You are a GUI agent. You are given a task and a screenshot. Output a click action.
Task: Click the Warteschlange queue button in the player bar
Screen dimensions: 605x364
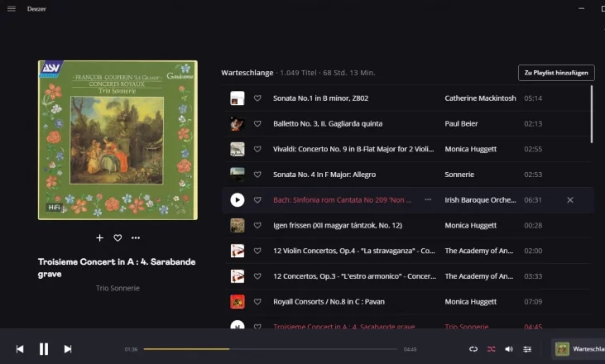(x=578, y=349)
